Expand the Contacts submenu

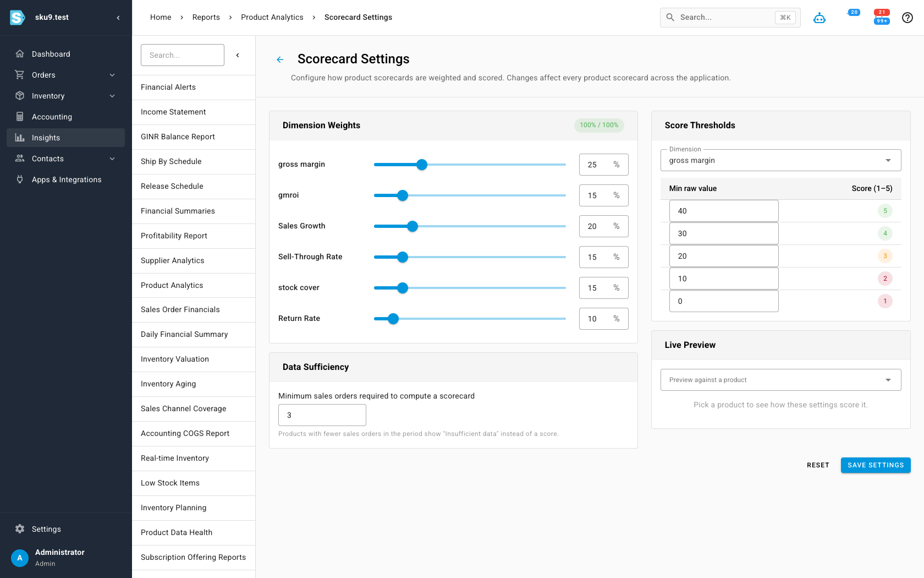coord(112,159)
